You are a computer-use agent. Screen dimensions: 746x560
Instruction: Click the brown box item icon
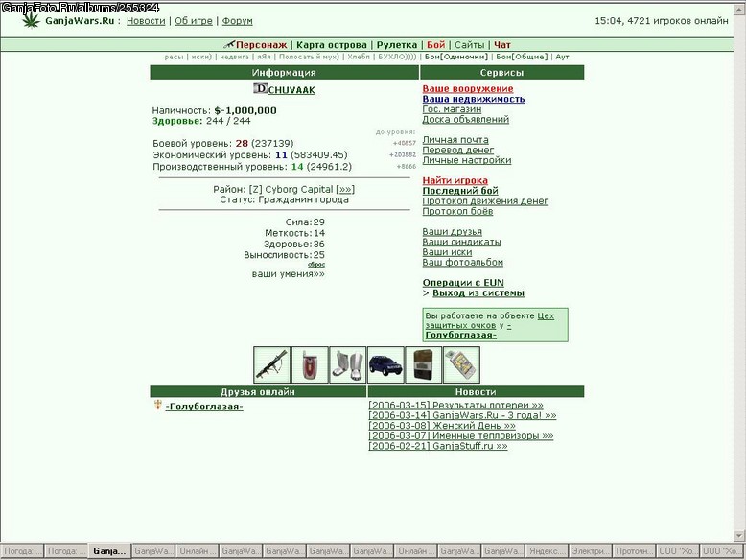point(424,365)
